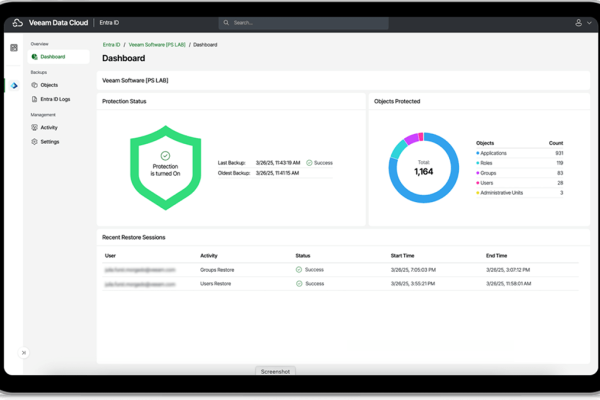Image resolution: width=600 pixels, height=400 pixels.
Task: Open Dashboard in the sidebar
Action: (x=59, y=57)
